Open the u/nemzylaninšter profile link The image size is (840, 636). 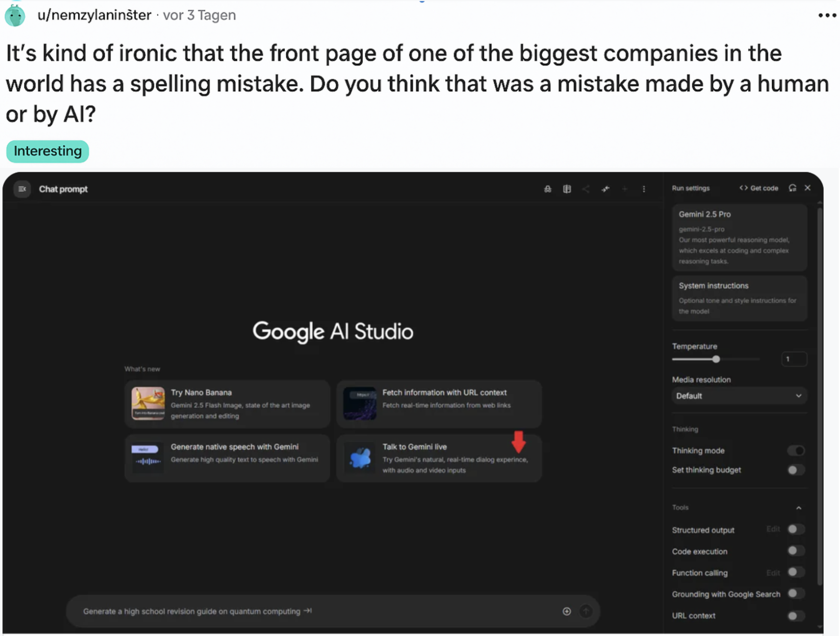point(95,15)
